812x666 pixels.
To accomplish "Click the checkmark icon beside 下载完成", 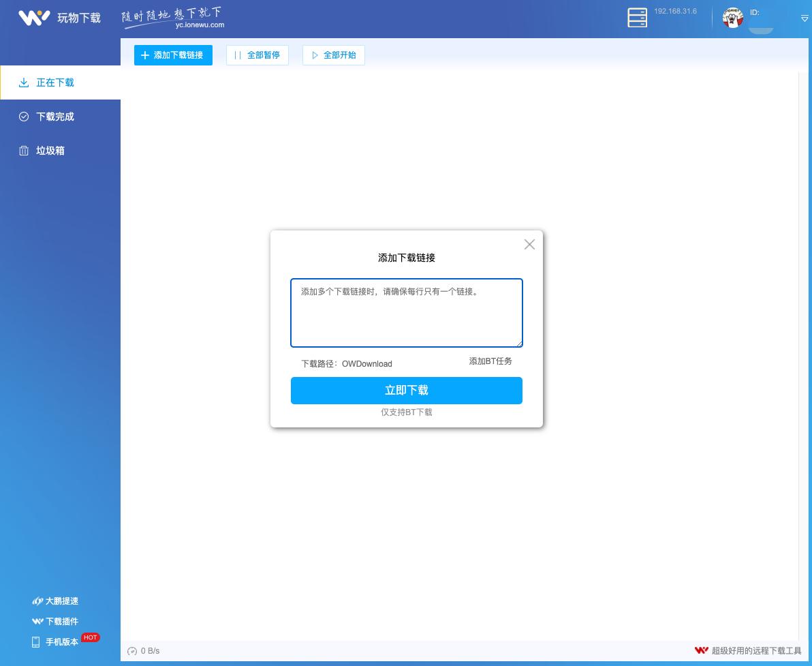I will (24, 117).
